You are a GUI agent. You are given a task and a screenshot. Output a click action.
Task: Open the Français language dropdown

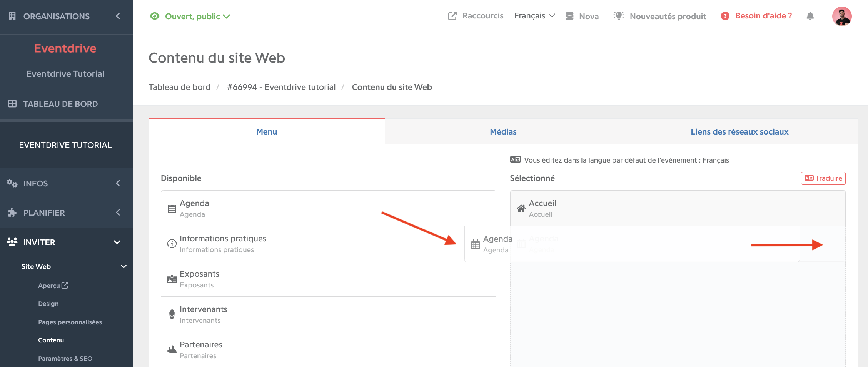tap(534, 16)
